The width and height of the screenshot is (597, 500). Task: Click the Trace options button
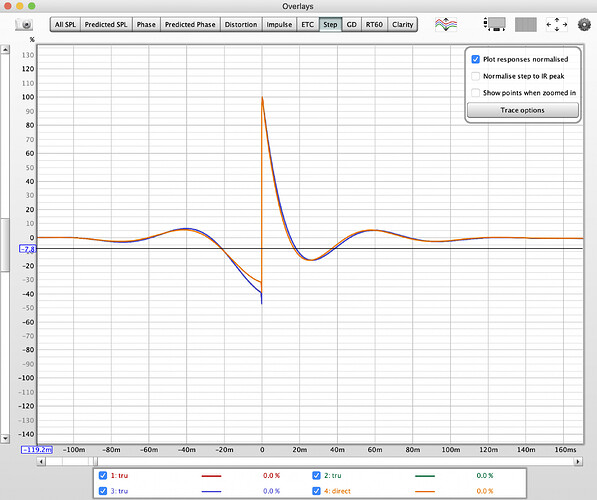click(522, 110)
